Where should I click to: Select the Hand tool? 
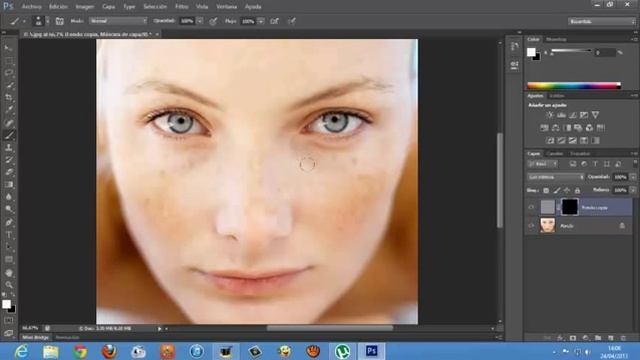point(9,273)
